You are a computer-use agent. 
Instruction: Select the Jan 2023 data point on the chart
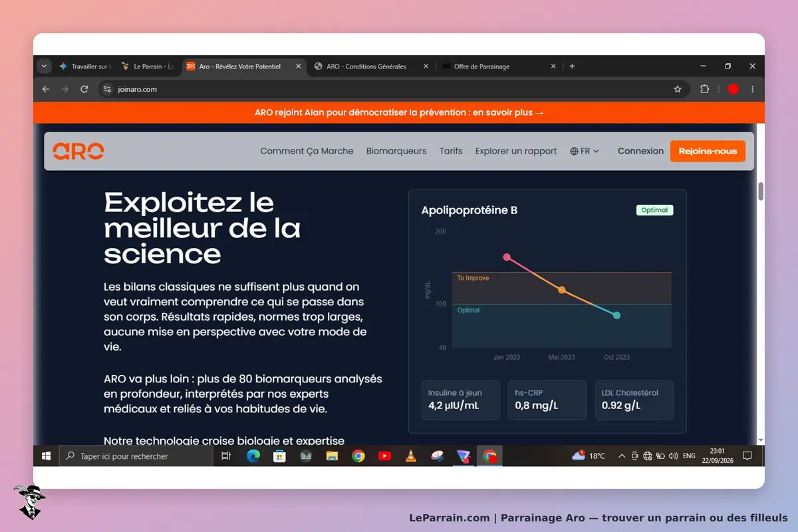tap(507, 257)
